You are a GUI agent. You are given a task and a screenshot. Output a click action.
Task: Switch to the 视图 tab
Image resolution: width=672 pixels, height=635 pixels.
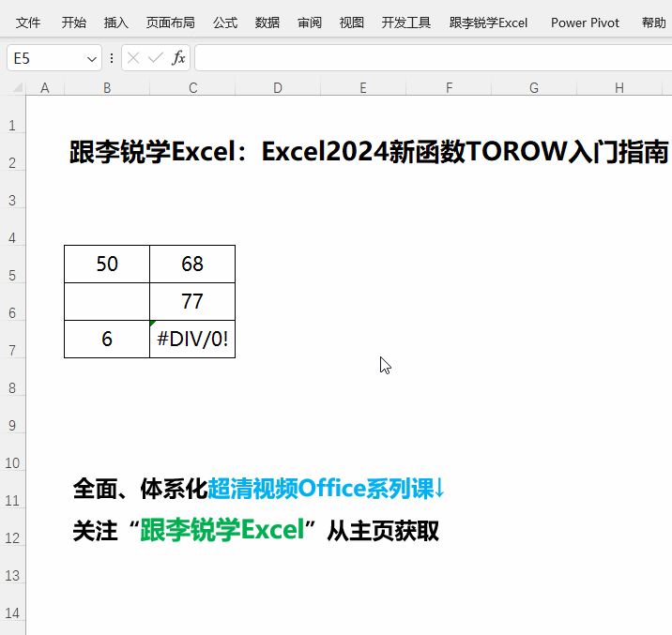pyautogui.click(x=352, y=23)
